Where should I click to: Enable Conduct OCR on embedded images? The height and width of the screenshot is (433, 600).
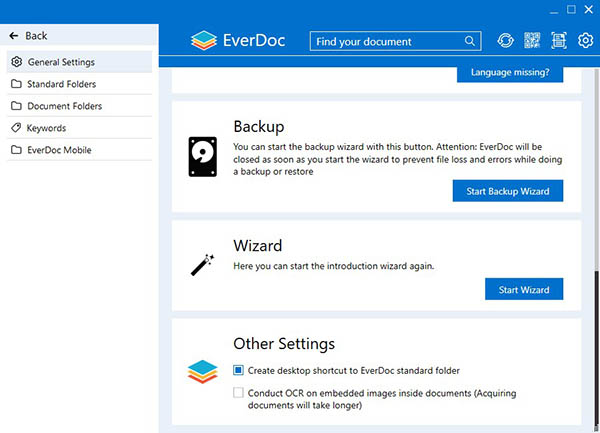pyautogui.click(x=238, y=393)
